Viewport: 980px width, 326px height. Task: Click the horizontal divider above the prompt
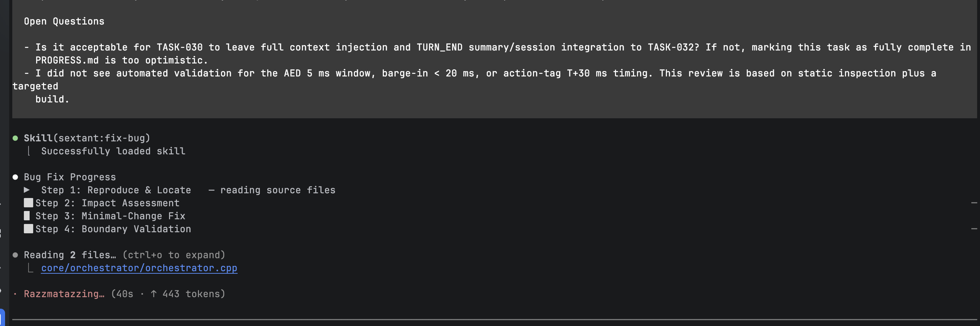coord(494,320)
